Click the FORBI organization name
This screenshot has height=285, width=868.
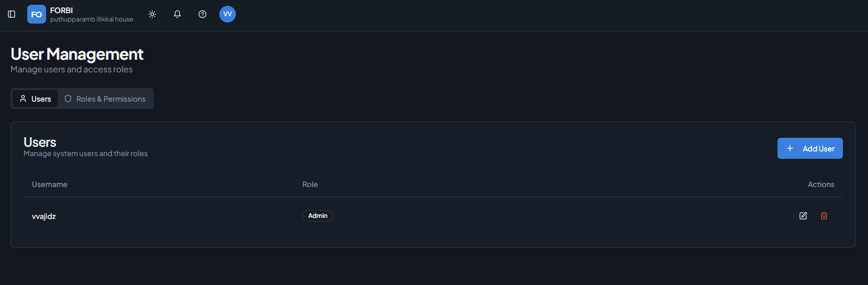click(62, 10)
